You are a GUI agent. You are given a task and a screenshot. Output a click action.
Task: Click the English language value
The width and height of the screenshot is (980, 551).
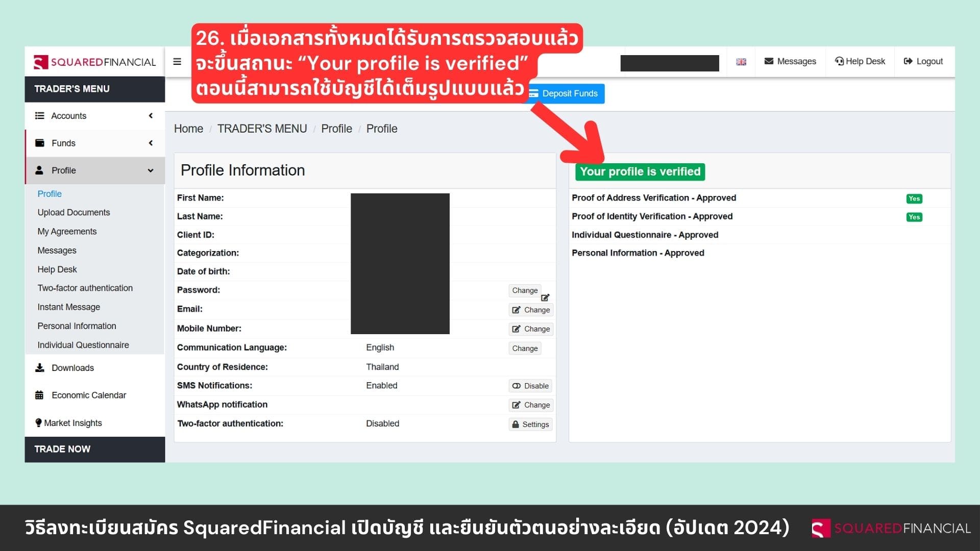(x=380, y=347)
